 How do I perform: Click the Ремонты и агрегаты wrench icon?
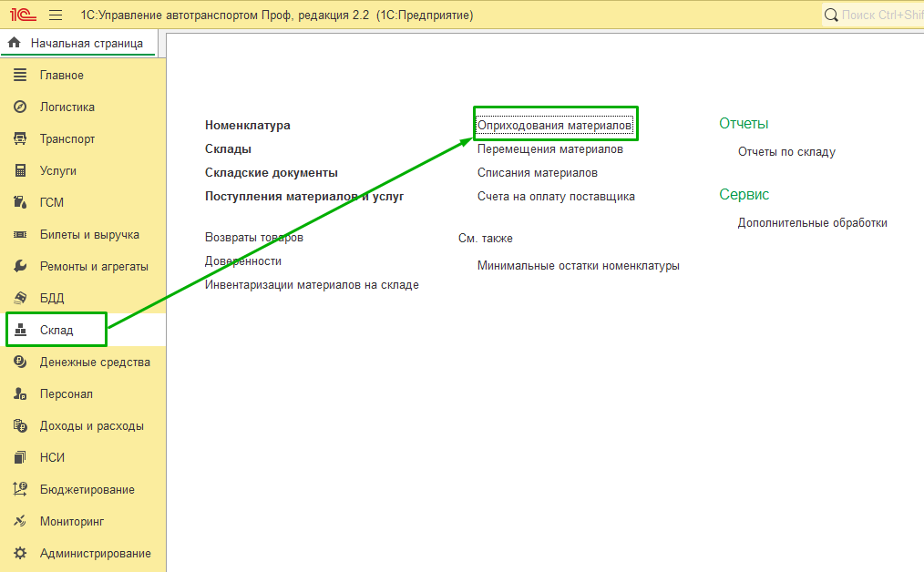pyautogui.click(x=20, y=267)
